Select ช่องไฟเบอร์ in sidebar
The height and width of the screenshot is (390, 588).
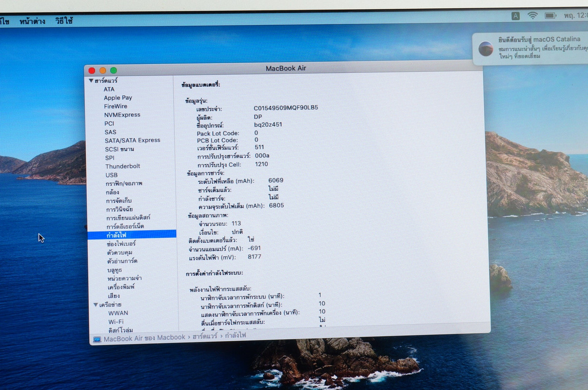point(121,243)
